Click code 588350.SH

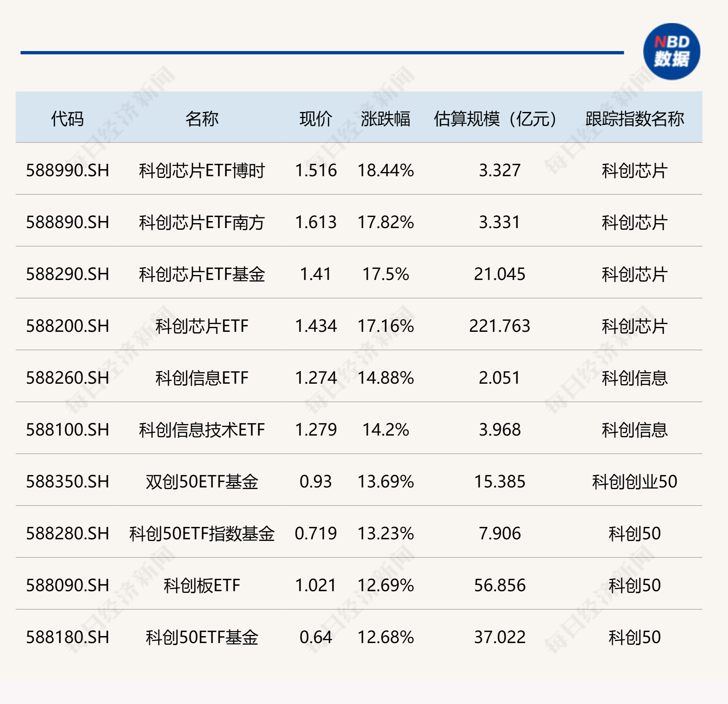tap(68, 482)
